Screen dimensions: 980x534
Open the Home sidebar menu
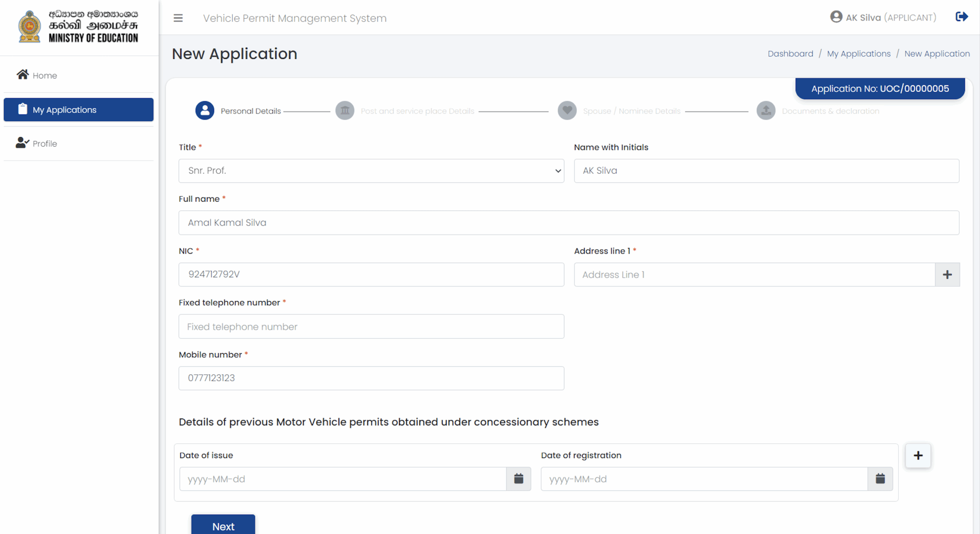tap(44, 75)
